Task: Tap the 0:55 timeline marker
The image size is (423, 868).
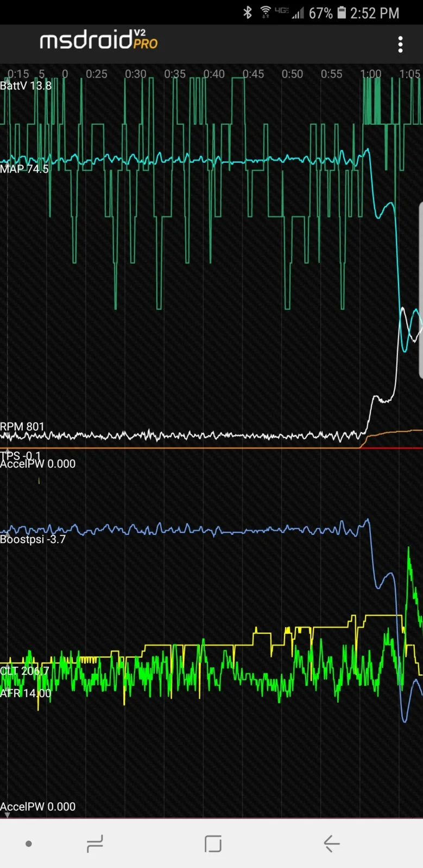Action: 331,74
